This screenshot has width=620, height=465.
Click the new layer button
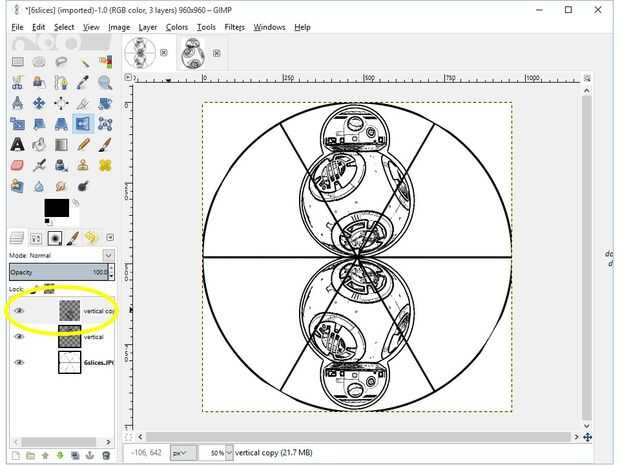(16, 456)
